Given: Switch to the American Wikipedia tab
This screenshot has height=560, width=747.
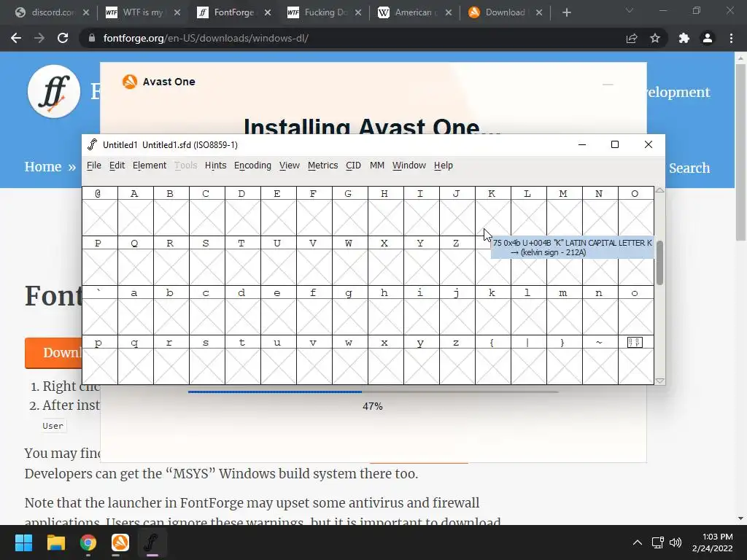Looking at the screenshot, I should pos(414,12).
